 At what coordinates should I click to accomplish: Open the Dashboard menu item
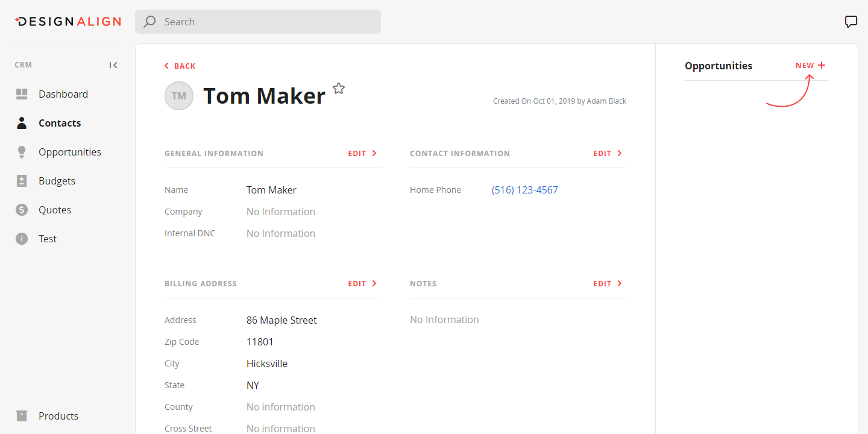click(x=63, y=94)
